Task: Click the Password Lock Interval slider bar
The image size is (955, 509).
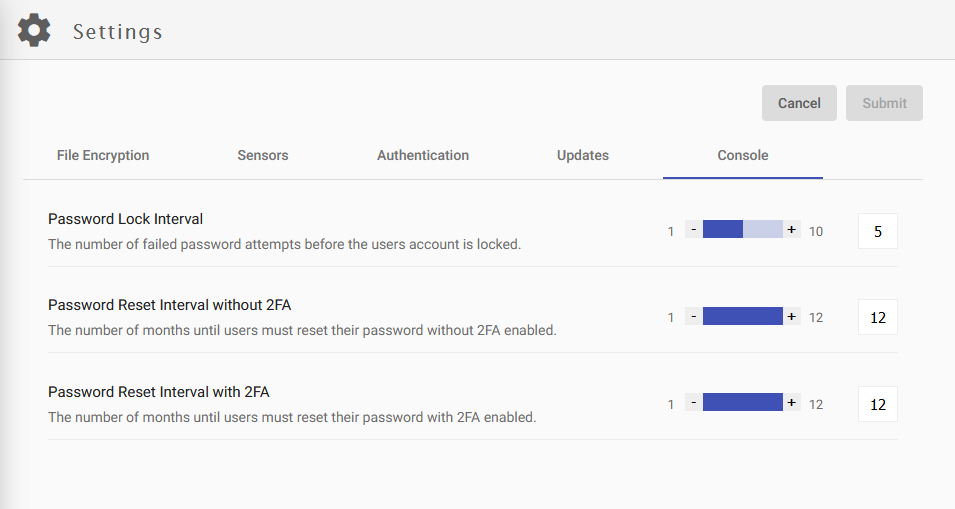Action: pos(742,230)
